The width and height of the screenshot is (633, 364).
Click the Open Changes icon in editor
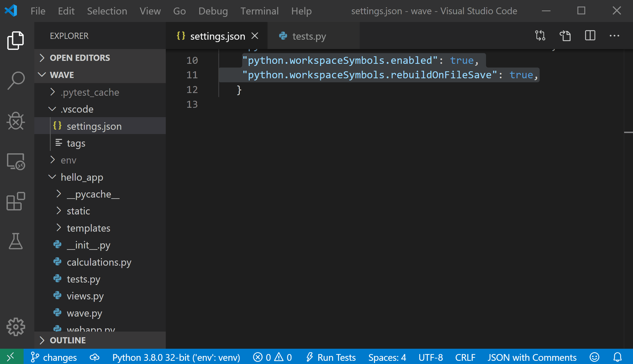point(541,36)
